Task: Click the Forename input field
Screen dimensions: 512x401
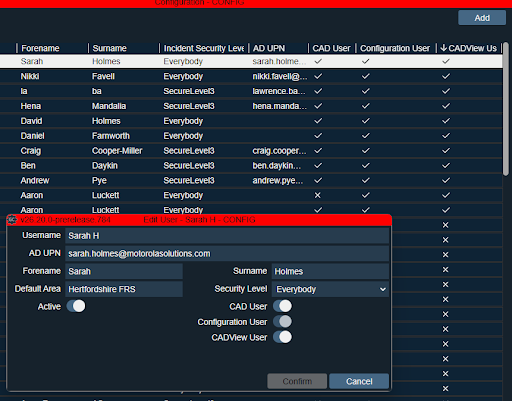Action: (124, 271)
